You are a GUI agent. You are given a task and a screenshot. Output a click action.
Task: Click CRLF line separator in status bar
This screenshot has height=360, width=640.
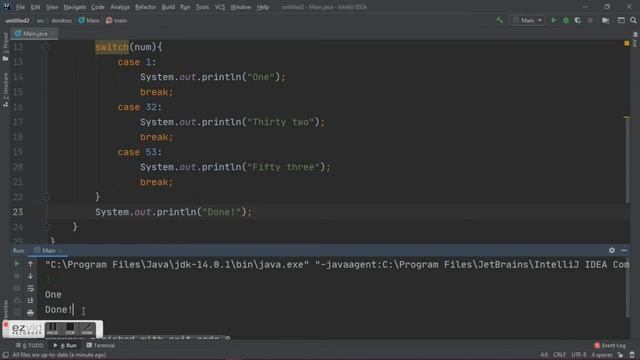[559, 355]
